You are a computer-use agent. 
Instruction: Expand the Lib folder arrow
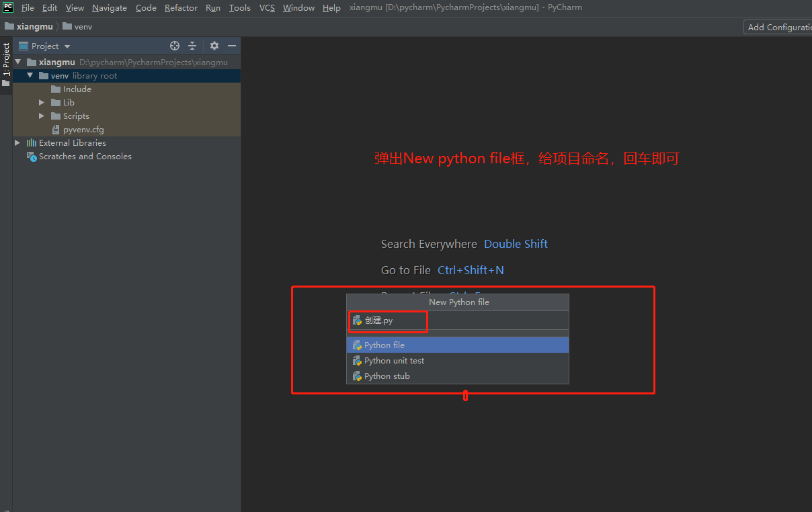[x=42, y=102]
